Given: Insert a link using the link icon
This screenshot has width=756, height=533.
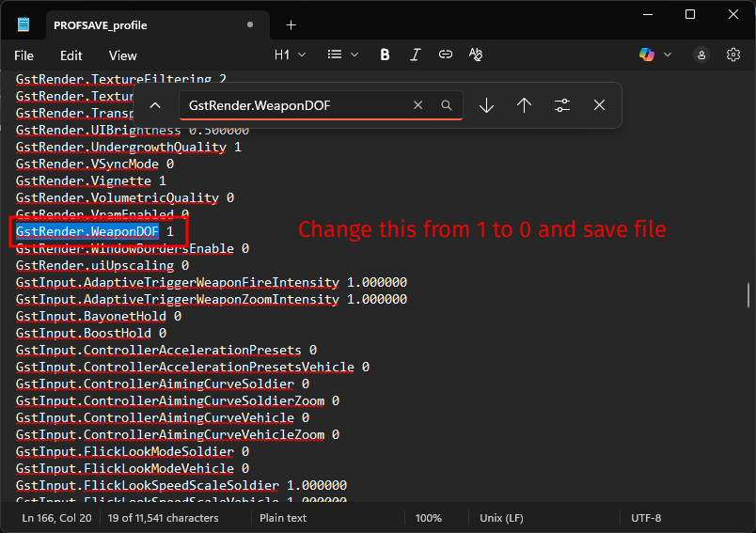Looking at the screenshot, I should pyautogui.click(x=446, y=55).
